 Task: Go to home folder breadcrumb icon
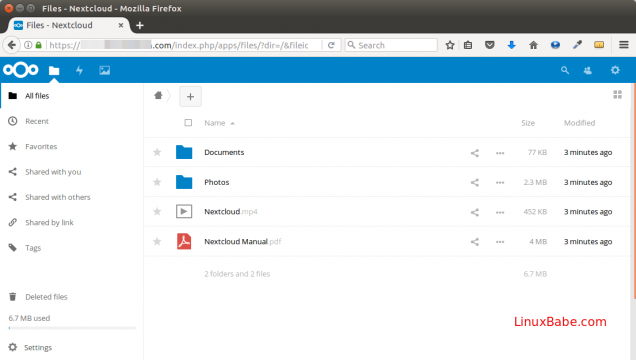(x=158, y=95)
